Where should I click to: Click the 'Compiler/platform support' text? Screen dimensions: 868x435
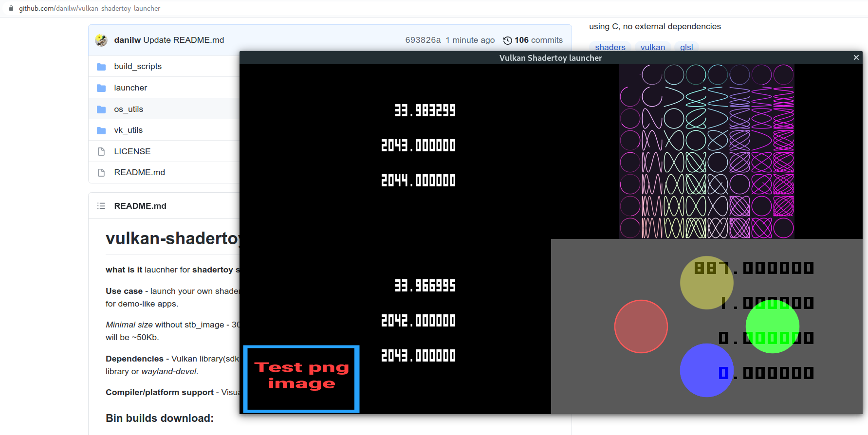(160, 392)
